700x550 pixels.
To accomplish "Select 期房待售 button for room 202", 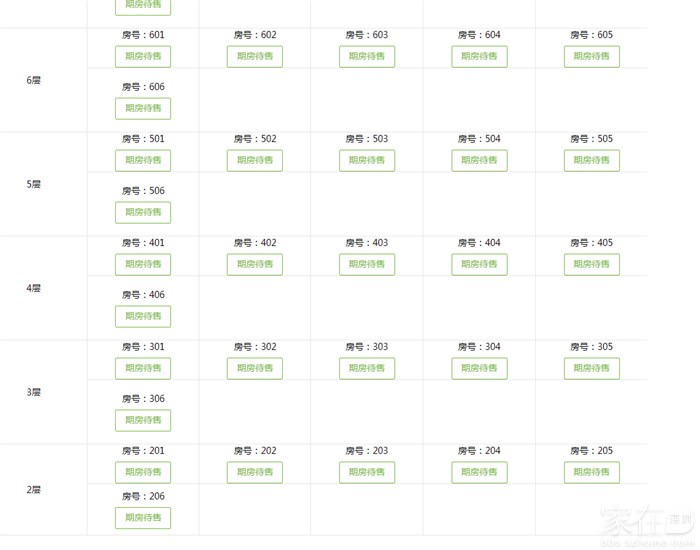I will click(x=255, y=473).
